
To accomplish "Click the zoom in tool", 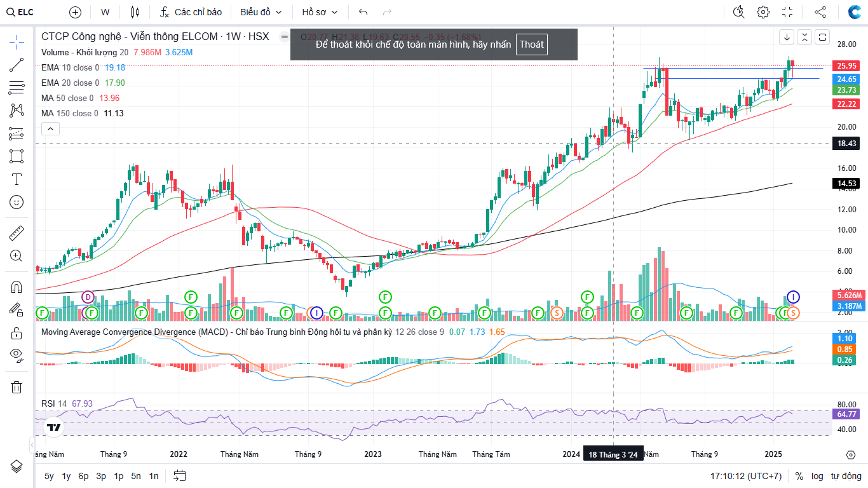I will [17, 256].
